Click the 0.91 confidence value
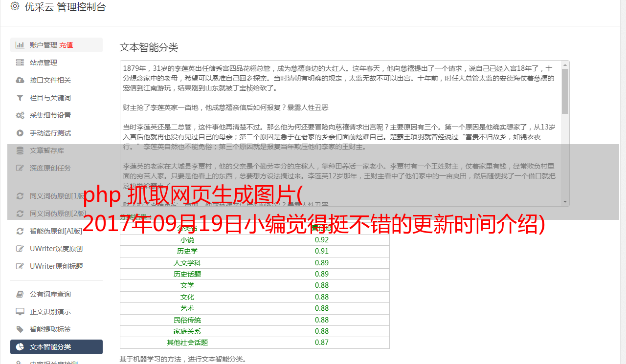The height and width of the screenshot is (364, 626). point(322,251)
